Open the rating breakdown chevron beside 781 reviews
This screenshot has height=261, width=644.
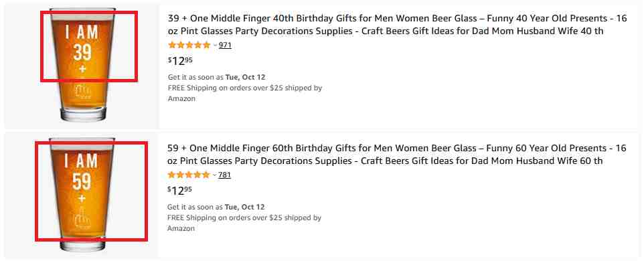pyautogui.click(x=214, y=175)
